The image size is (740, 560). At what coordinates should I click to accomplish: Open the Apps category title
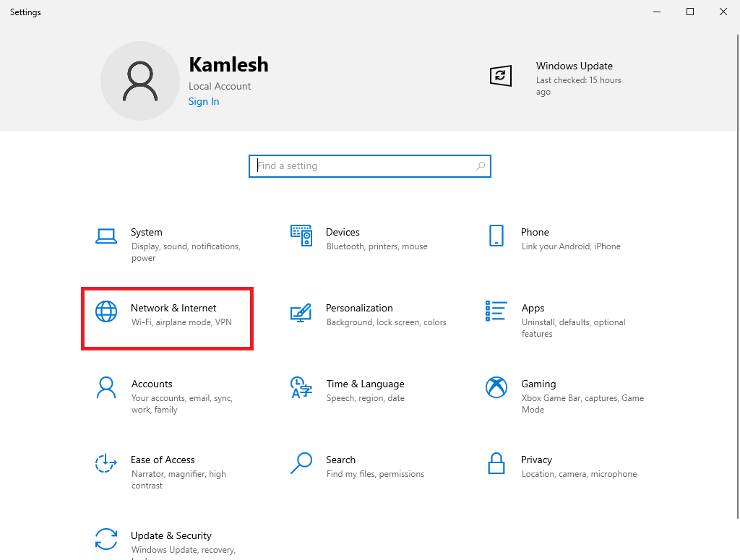(x=533, y=308)
